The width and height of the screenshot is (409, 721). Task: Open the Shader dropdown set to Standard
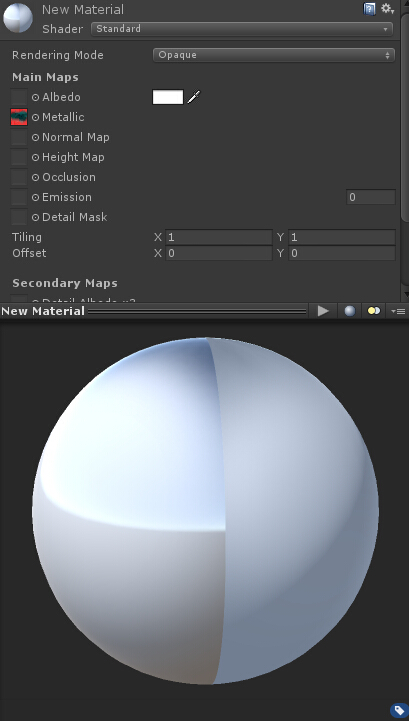tap(242, 29)
